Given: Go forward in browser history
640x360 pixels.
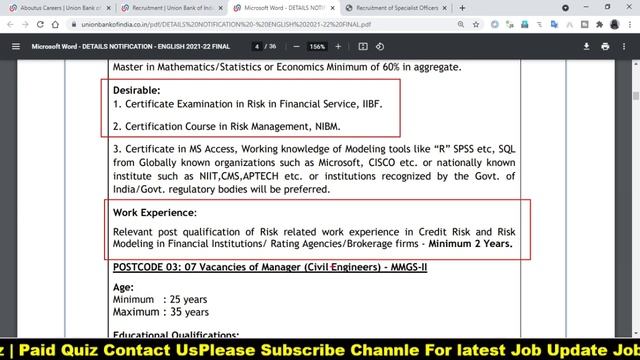Looking at the screenshot, I should 25,24.
